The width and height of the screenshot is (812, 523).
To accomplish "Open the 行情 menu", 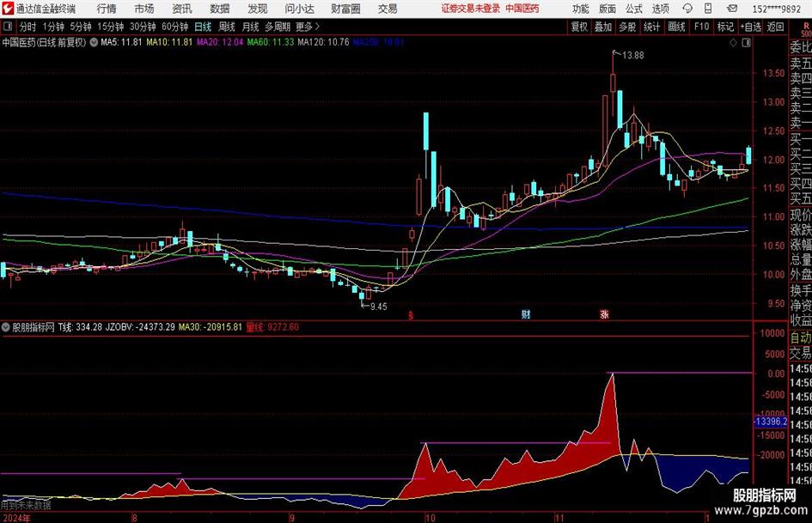I will (x=107, y=9).
